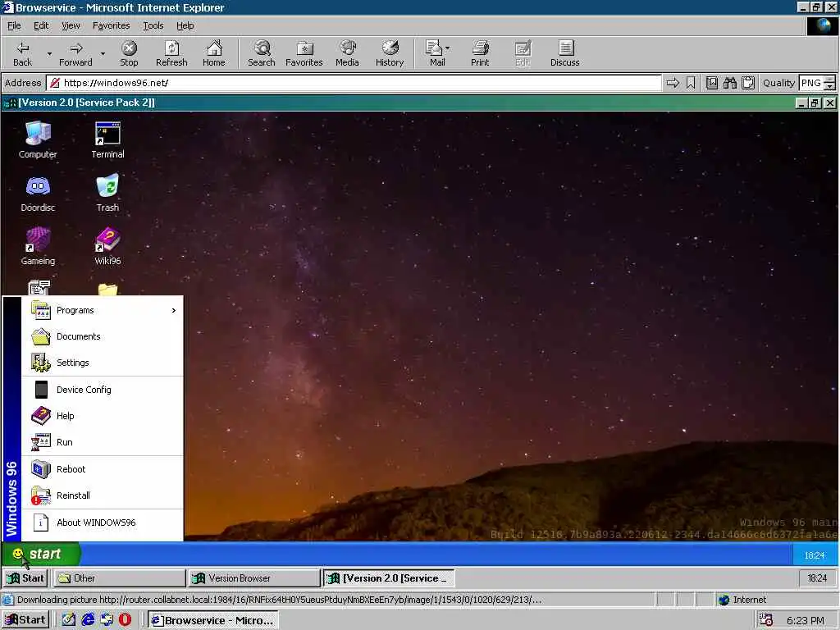Click the green Windows 96 start button
This screenshot has height=630, width=840.
(41, 554)
